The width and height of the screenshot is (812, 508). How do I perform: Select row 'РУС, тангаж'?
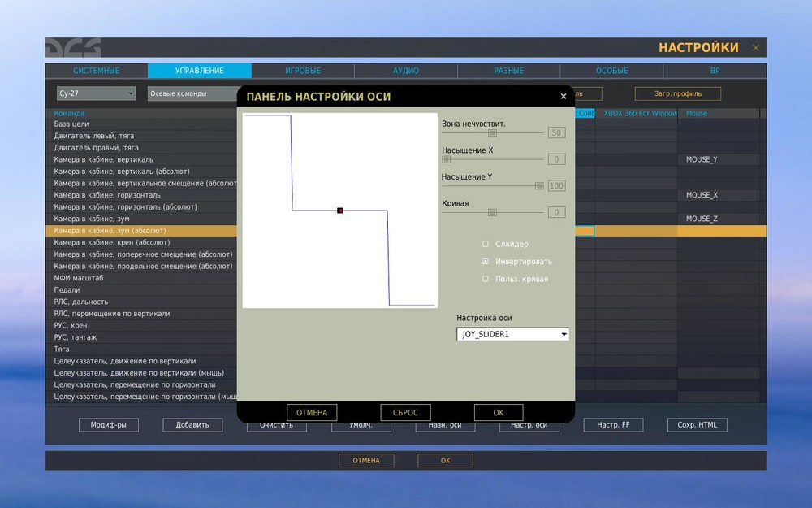point(140,337)
